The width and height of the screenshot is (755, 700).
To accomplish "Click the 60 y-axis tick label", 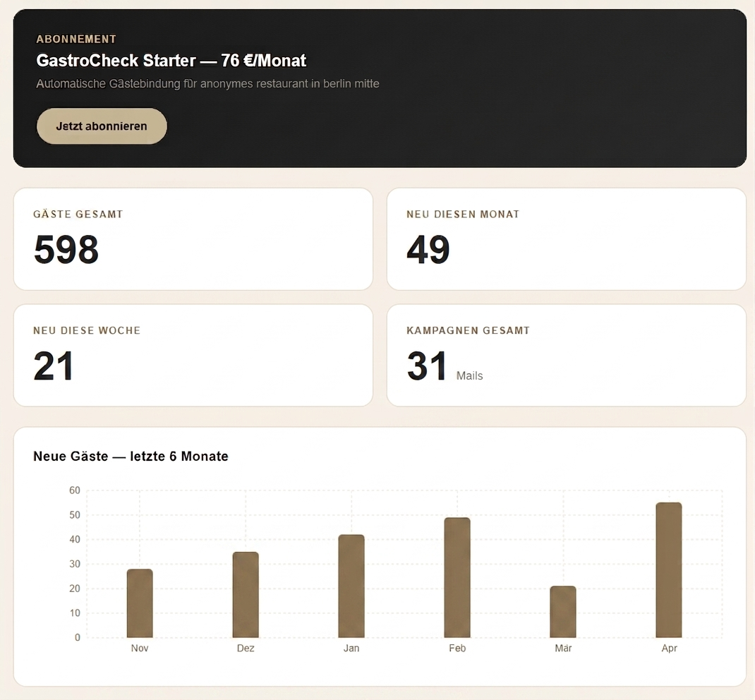I will pyautogui.click(x=75, y=490).
